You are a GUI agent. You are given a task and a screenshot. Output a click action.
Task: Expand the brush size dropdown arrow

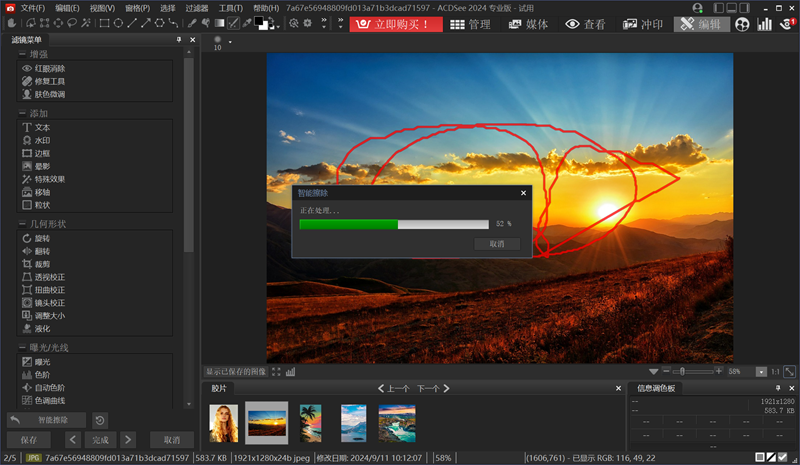tap(230, 42)
